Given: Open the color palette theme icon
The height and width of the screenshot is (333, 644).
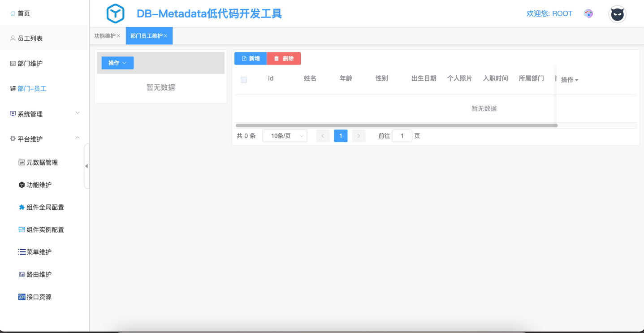Looking at the screenshot, I should pyautogui.click(x=588, y=14).
